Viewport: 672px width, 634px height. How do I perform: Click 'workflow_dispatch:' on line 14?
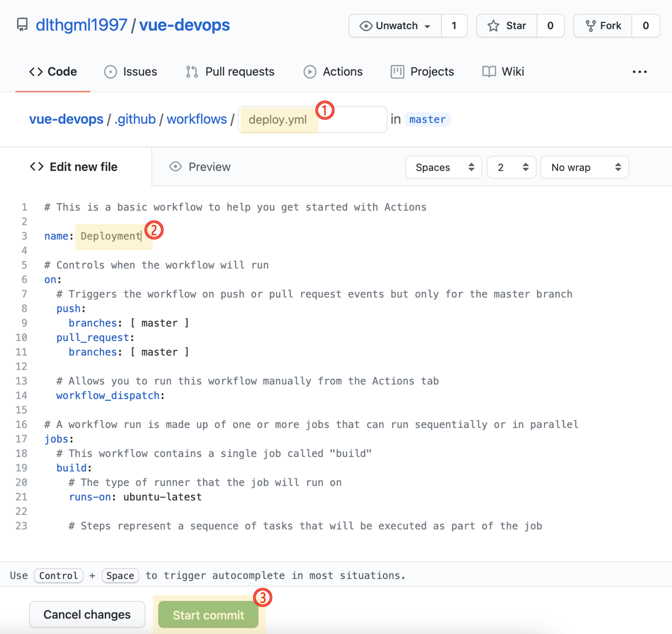point(110,396)
